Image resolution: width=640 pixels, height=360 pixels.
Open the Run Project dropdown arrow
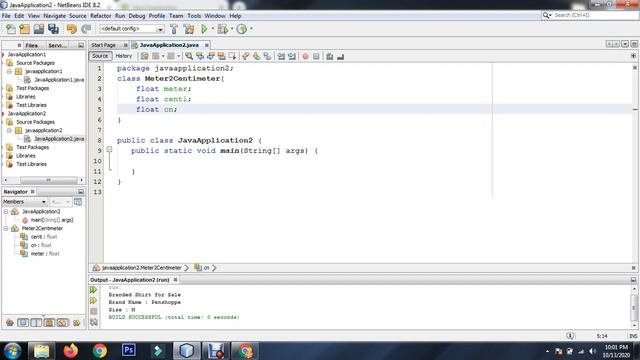(x=213, y=29)
